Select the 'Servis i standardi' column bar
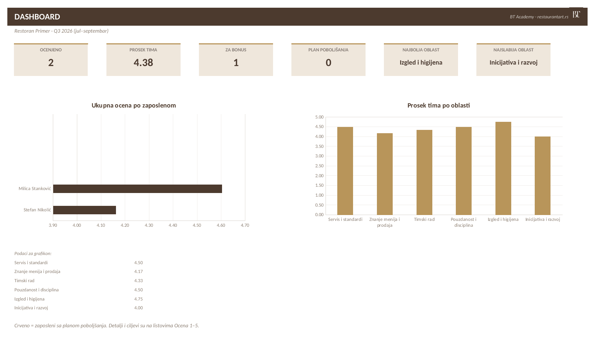The image size is (614, 364). tap(345, 171)
